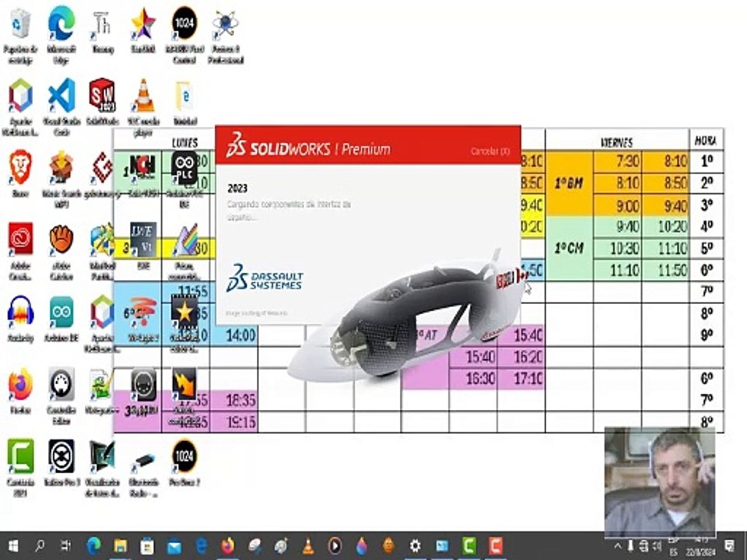Open Task View on the taskbar
The height and width of the screenshot is (560, 747).
pyautogui.click(x=66, y=546)
